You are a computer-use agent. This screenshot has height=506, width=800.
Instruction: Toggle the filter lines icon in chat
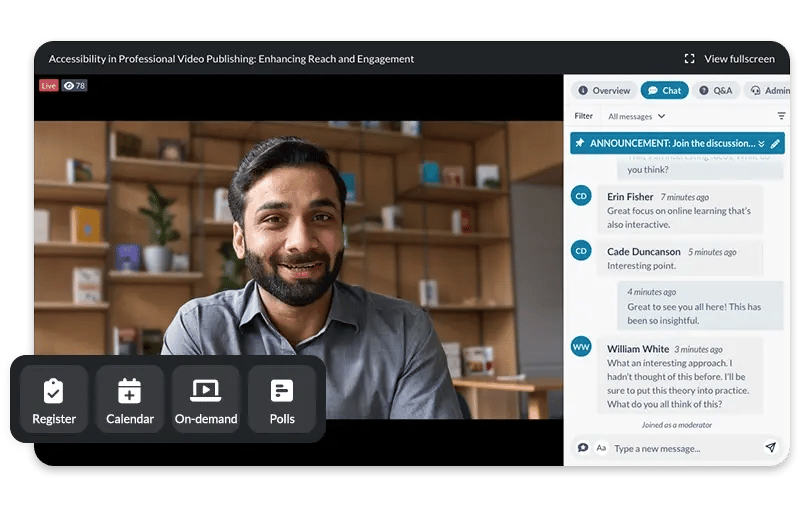point(781,116)
